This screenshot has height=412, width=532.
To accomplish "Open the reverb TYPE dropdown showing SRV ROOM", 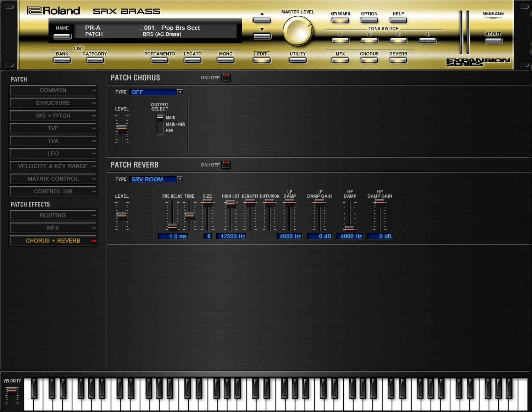I will 156,179.
